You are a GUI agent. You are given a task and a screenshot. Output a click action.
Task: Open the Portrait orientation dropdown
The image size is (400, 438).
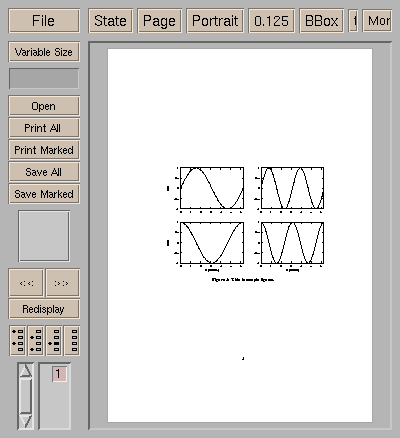215,21
